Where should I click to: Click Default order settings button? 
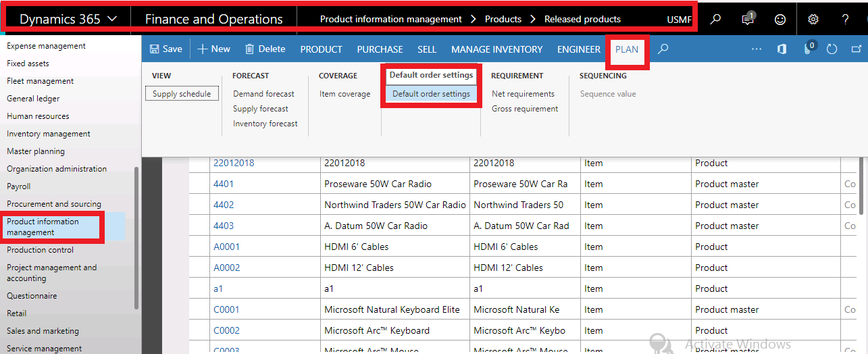(x=432, y=94)
